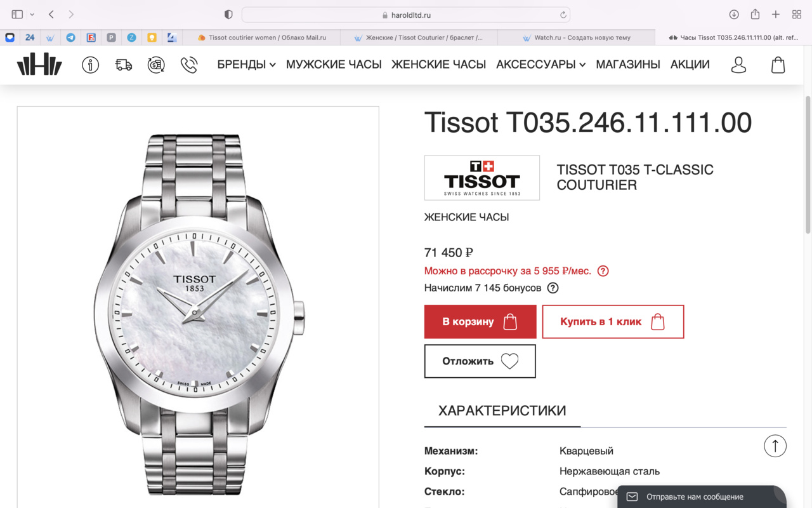Click the installment help question mark icon
Screen dimensions: 812x508
click(603, 271)
